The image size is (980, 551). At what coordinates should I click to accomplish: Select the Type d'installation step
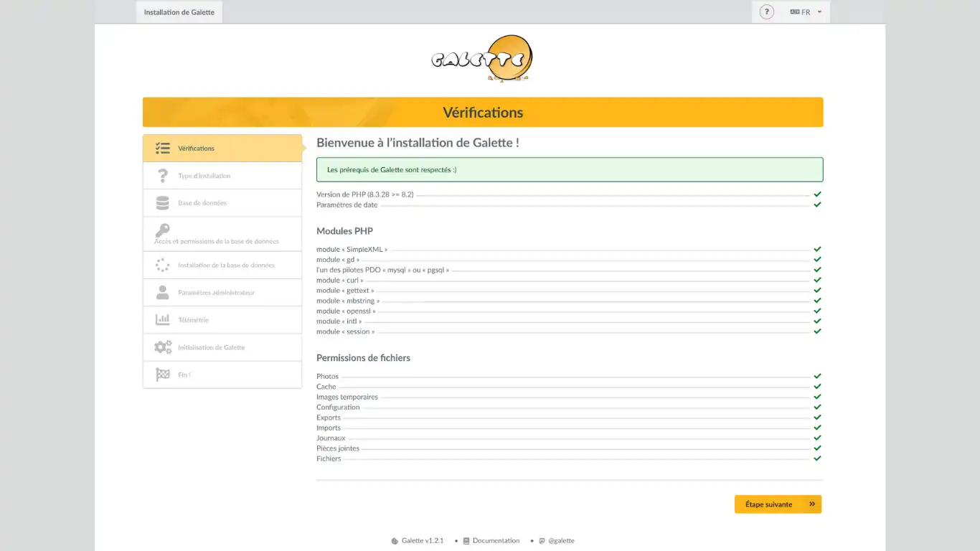pos(222,176)
